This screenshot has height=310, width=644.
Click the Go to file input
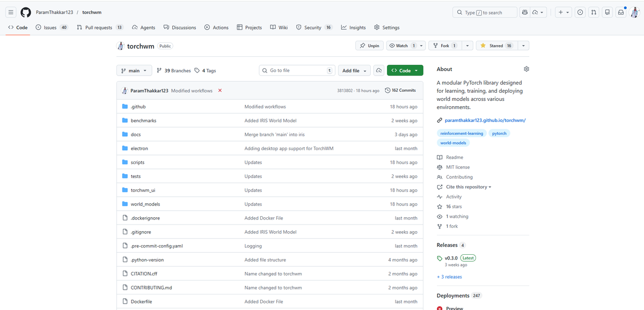pyautogui.click(x=297, y=70)
